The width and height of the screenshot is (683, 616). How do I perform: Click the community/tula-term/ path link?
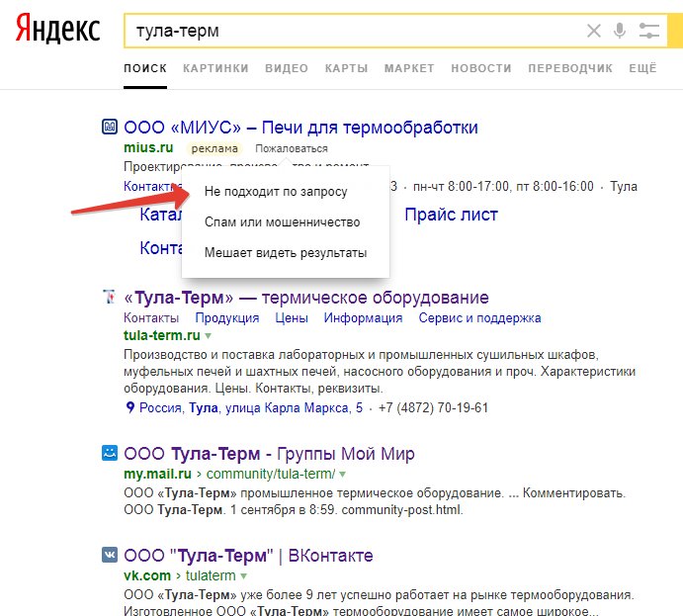click(x=271, y=474)
